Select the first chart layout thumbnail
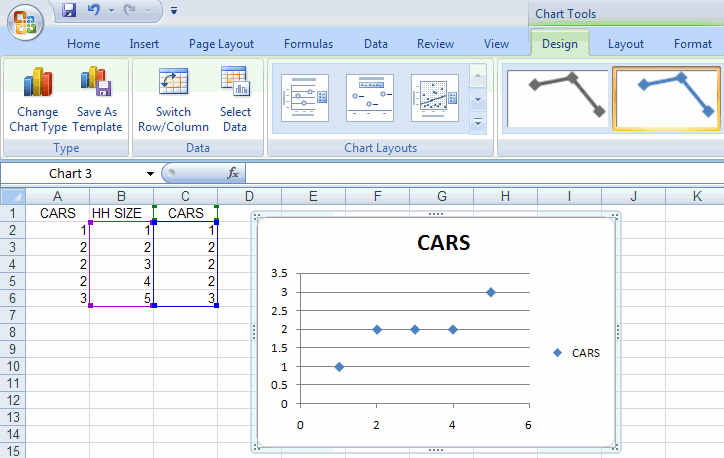 click(305, 98)
